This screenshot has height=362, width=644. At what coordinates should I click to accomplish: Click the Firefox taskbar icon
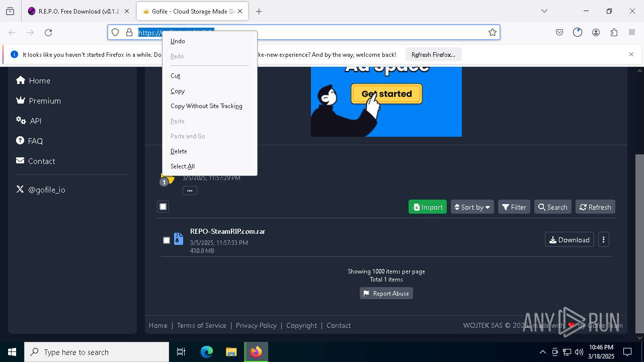click(256, 352)
